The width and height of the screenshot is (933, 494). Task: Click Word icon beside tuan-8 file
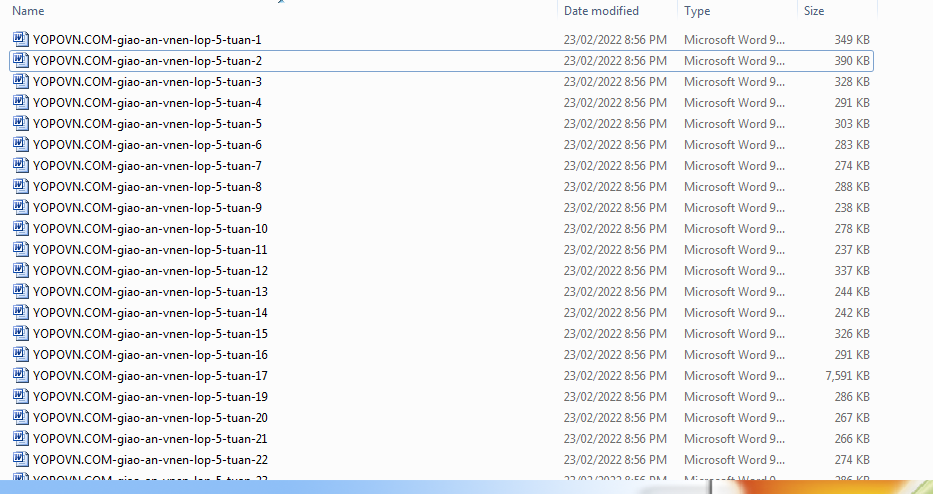coord(20,186)
